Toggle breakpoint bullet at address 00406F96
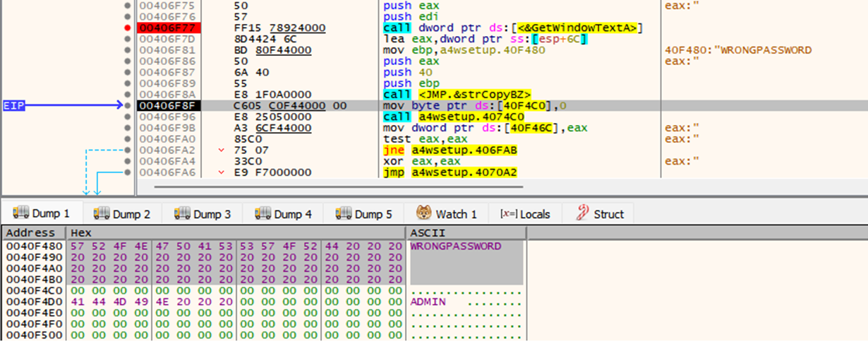 (x=128, y=117)
